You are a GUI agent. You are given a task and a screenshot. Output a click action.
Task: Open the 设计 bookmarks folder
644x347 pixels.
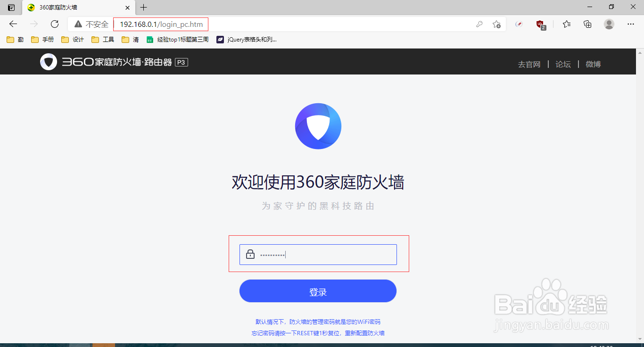point(73,40)
